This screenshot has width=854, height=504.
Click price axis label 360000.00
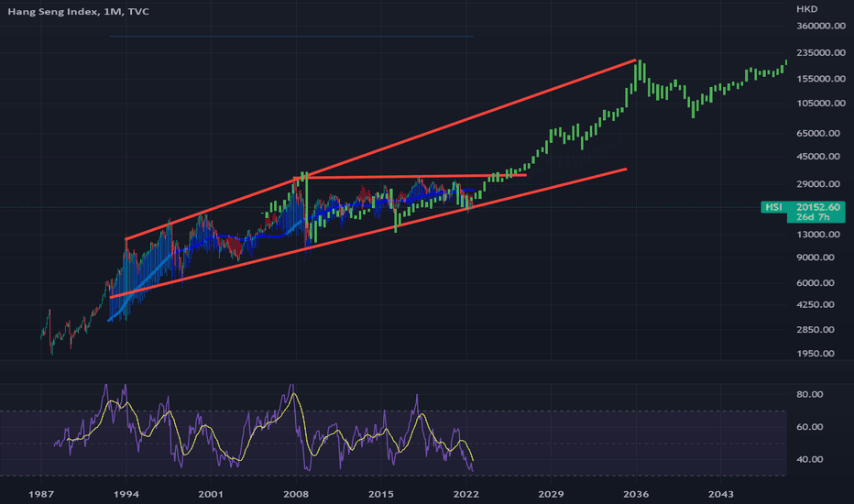pyautogui.click(x=821, y=27)
